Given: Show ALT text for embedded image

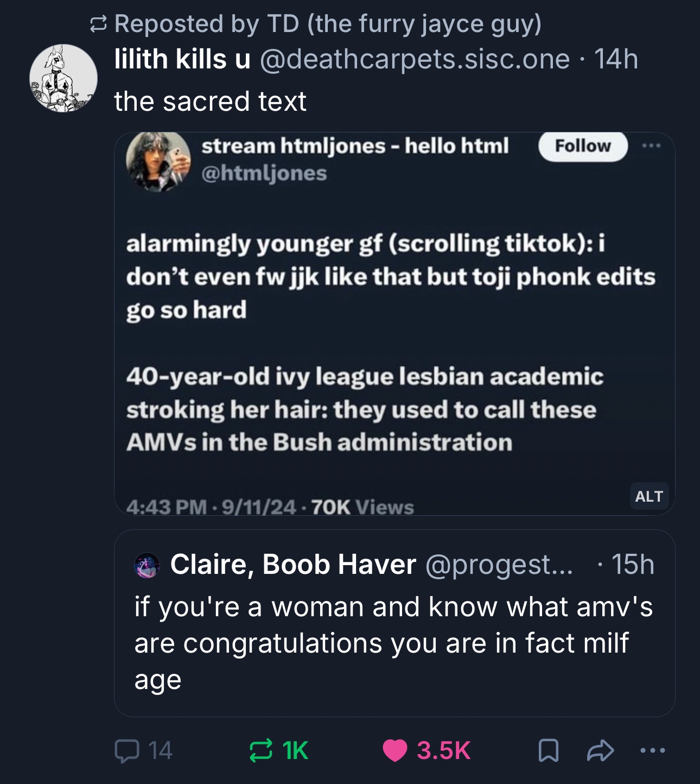Looking at the screenshot, I should [649, 496].
